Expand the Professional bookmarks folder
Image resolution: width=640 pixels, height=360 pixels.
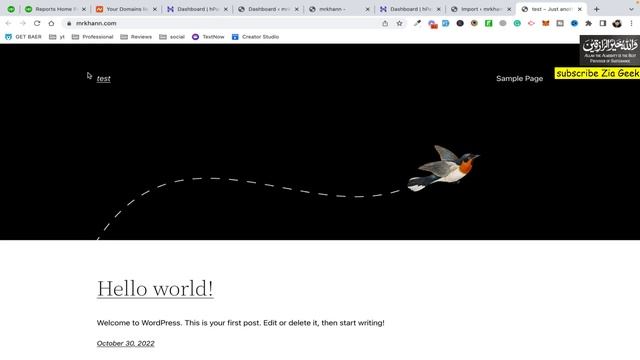click(x=93, y=37)
